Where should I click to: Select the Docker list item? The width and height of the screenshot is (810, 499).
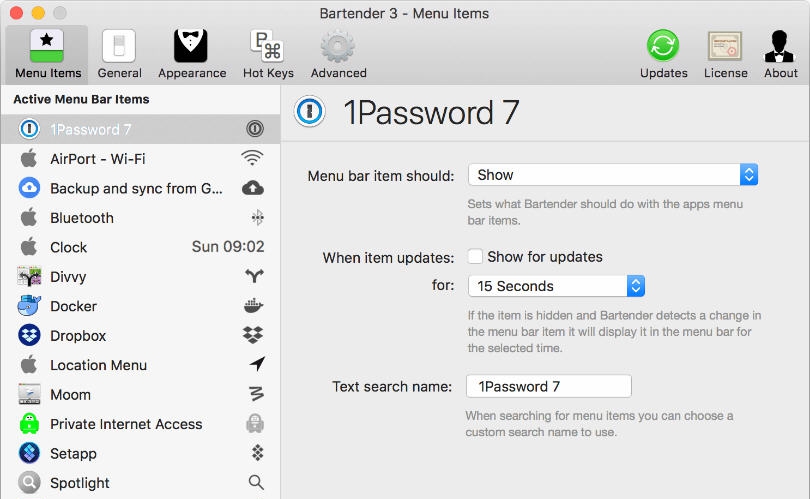point(141,306)
